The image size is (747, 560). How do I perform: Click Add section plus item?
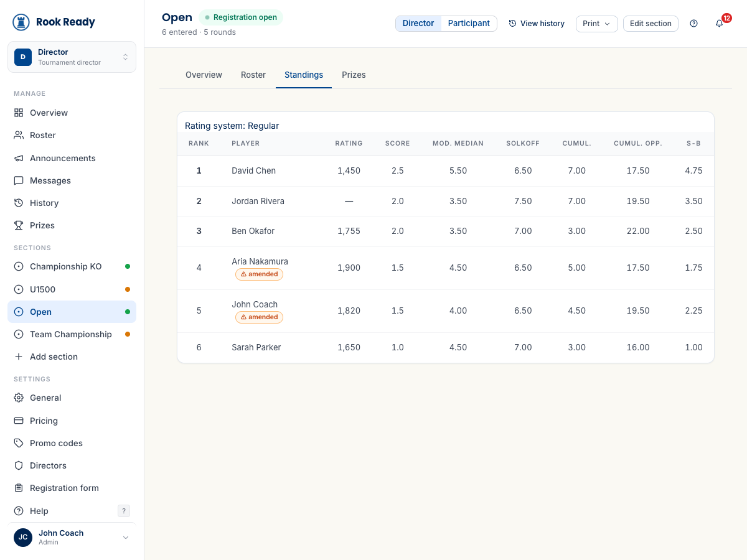tap(72, 357)
